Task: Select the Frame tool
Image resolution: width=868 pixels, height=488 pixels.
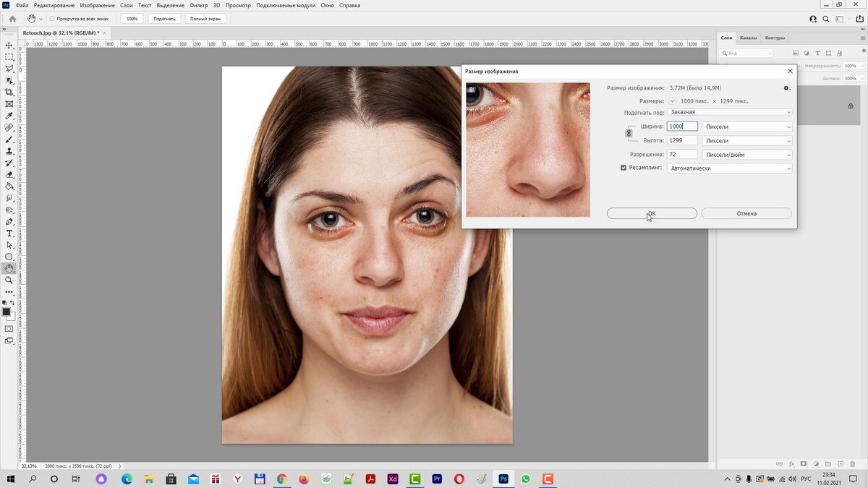Action: point(9,104)
